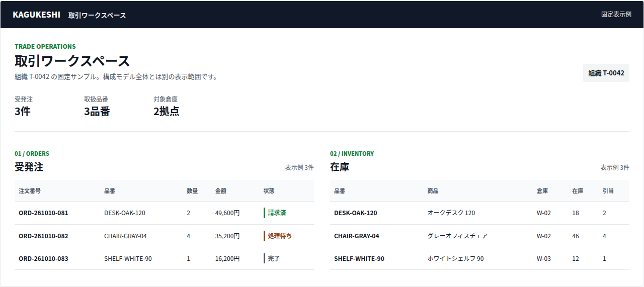Click the 倉庫 column header
This screenshot has width=644, height=287.
point(542,191)
